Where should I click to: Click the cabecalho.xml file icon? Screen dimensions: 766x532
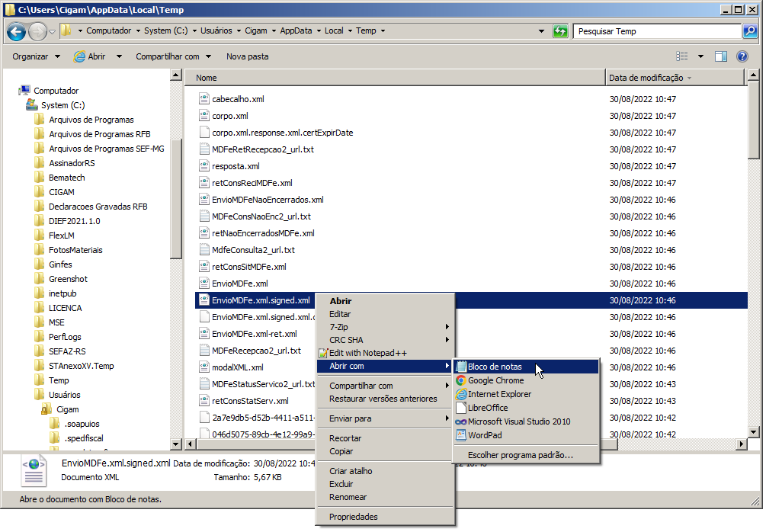click(204, 98)
